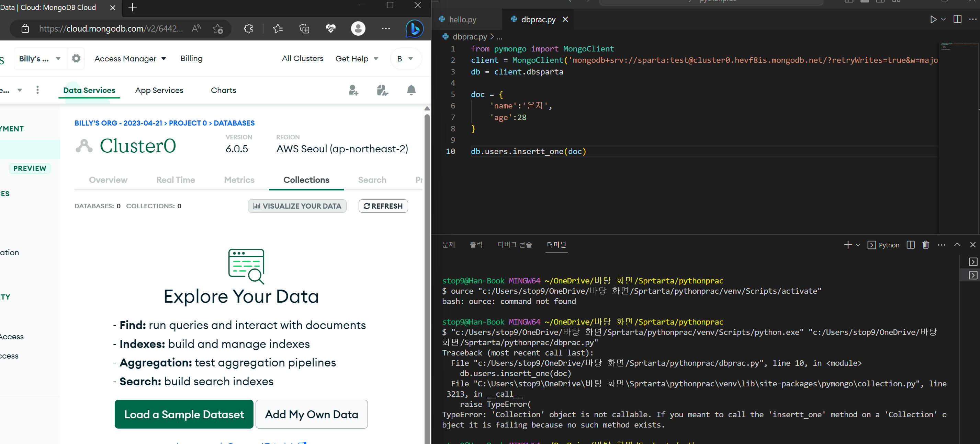980x444 pixels.
Task: Follow the PROJECT 0 breadcrumb link
Action: [188, 123]
